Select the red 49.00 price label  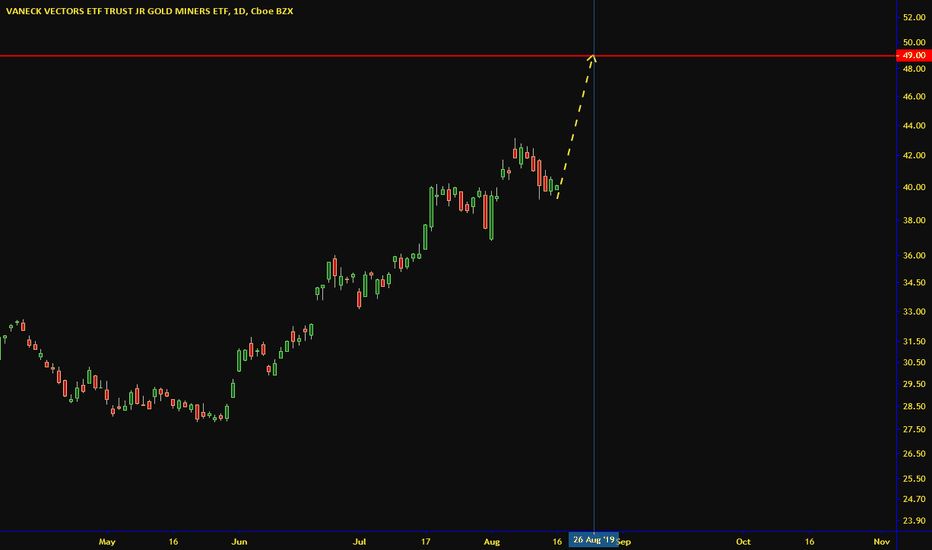tap(914, 55)
